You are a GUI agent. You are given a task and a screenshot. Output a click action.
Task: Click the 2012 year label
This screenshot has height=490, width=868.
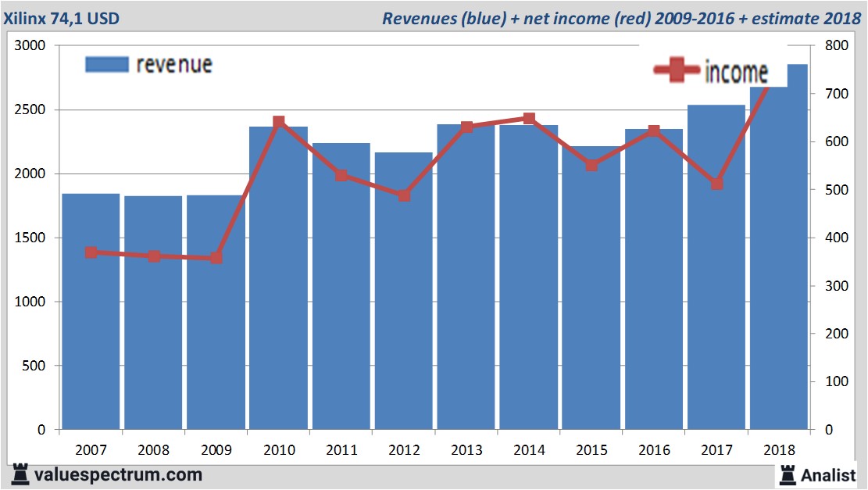404,450
